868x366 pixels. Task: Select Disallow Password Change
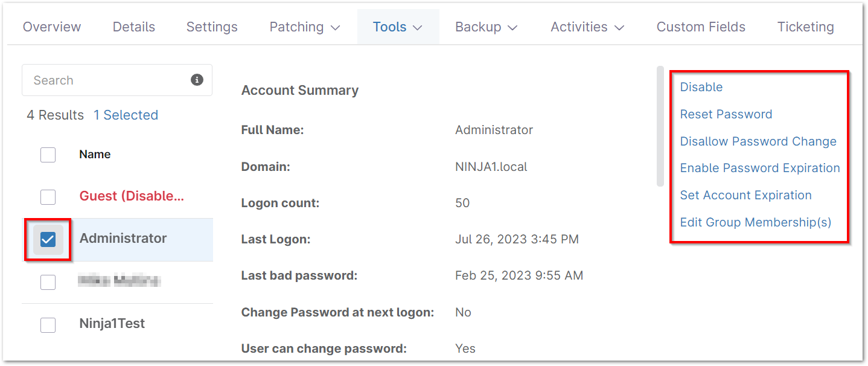point(758,141)
